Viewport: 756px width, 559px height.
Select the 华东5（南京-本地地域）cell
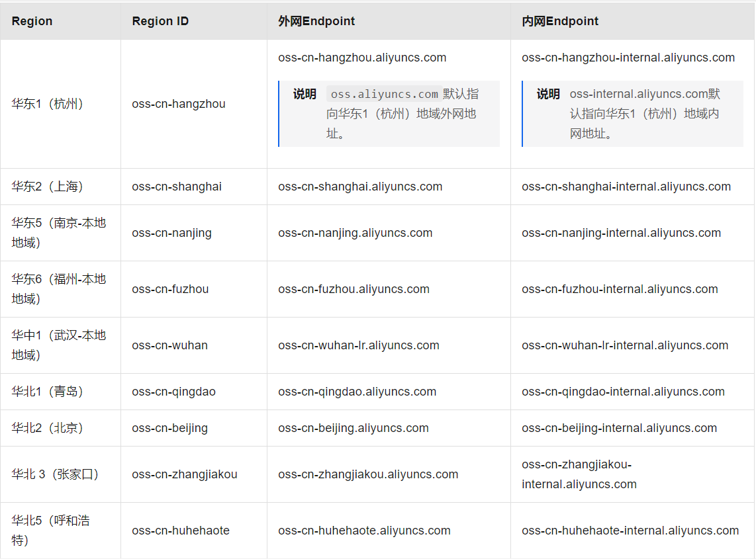(x=59, y=233)
